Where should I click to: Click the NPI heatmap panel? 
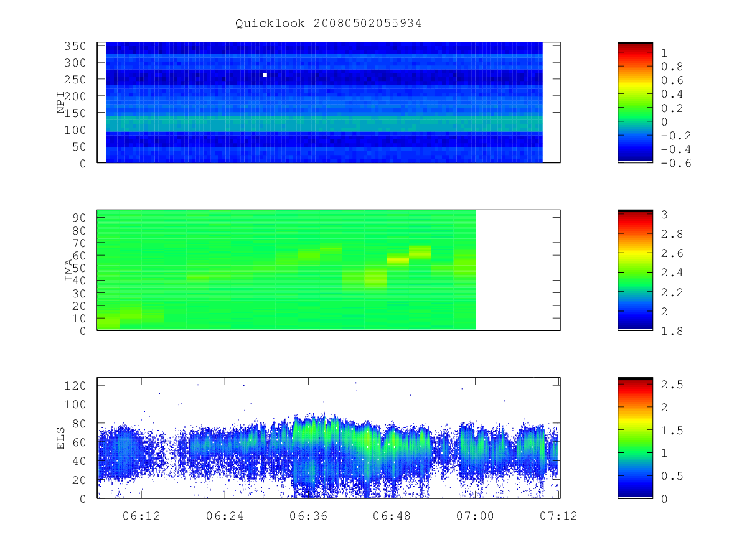pos(329,103)
